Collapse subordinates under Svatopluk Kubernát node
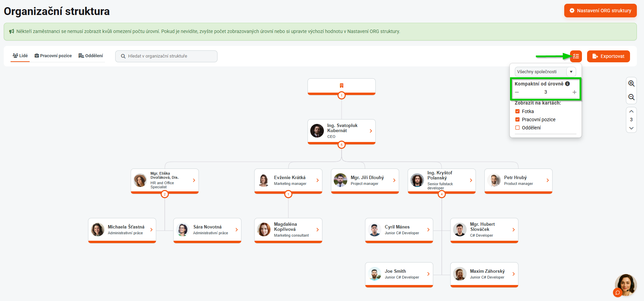Image resolution: width=644 pixels, height=301 pixels. (342, 145)
